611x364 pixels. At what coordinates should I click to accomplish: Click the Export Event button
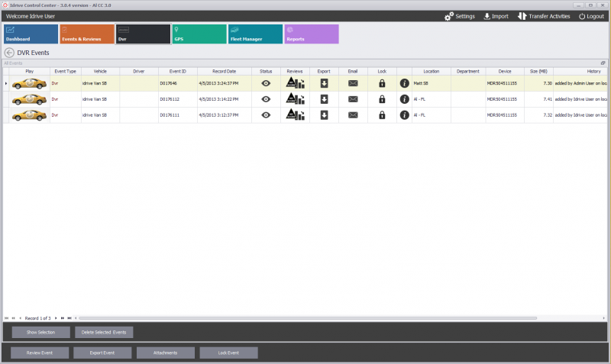point(102,353)
